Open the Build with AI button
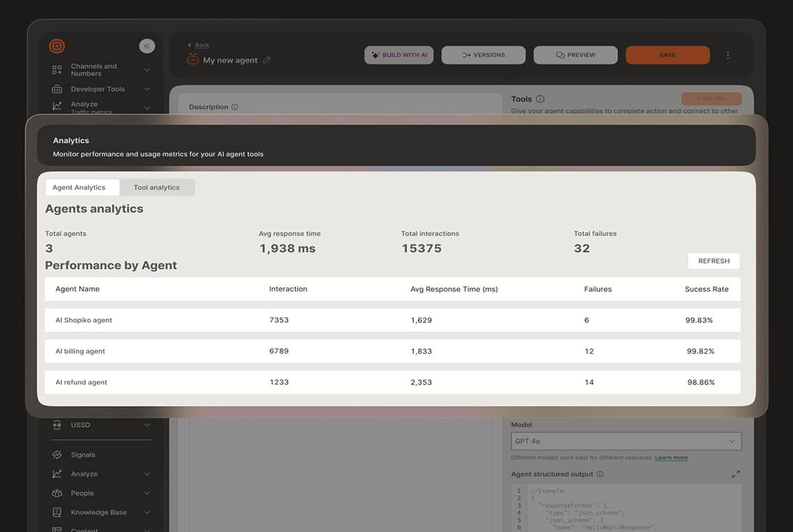 point(399,55)
